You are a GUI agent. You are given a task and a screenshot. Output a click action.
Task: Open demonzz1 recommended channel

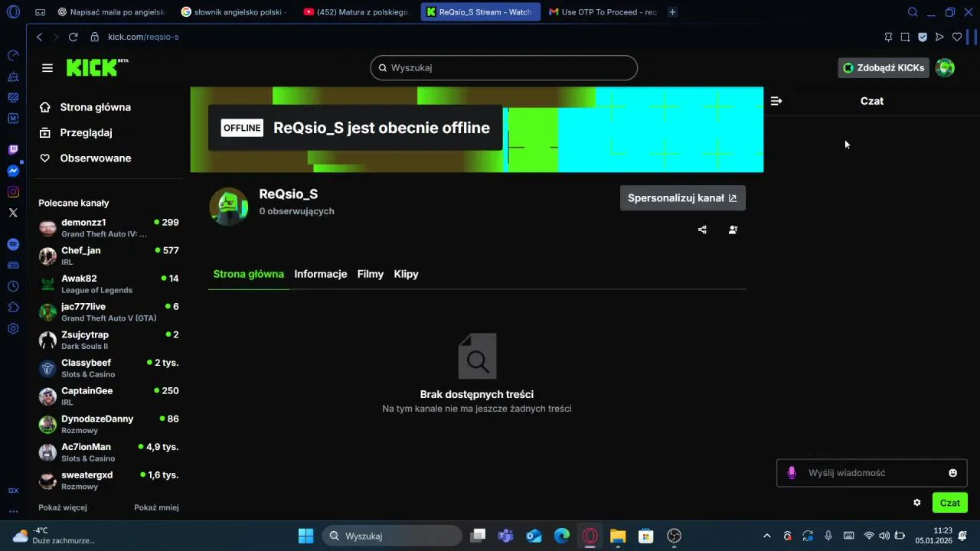coord(108,228)
